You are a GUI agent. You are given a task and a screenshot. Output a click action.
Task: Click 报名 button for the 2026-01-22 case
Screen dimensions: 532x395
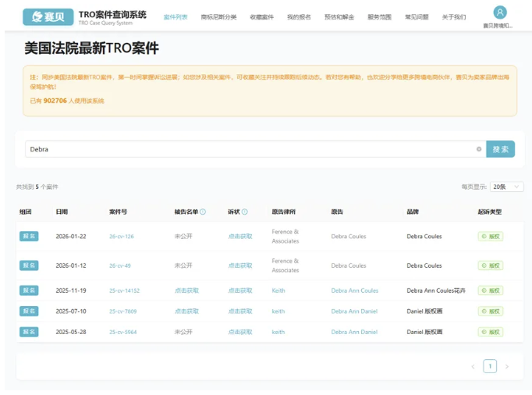(29, 237)
